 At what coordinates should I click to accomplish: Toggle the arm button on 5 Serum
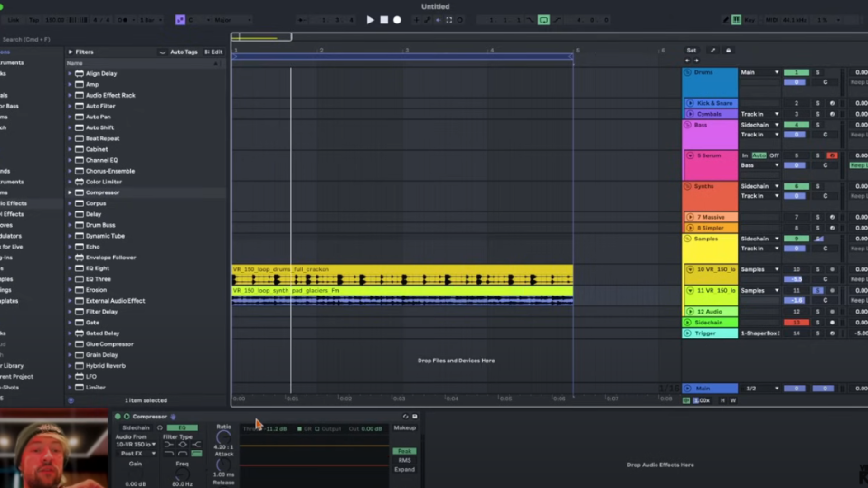832,155
